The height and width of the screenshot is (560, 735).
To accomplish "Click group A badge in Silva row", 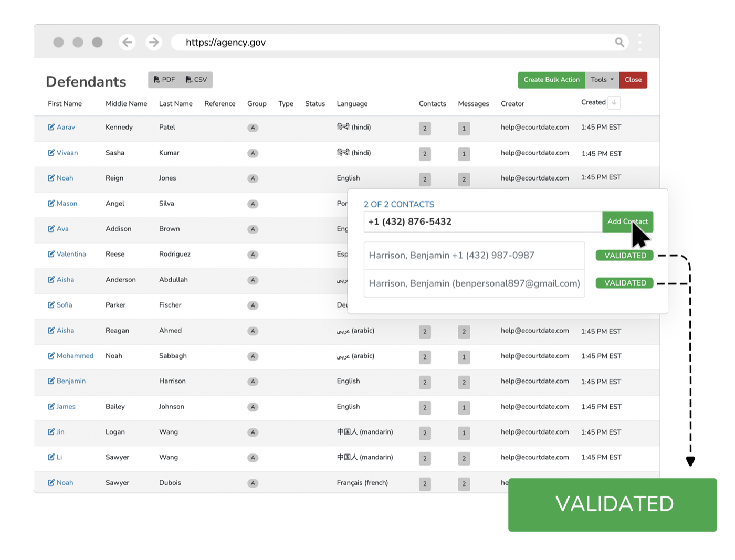I will click(x=253, y=204).
